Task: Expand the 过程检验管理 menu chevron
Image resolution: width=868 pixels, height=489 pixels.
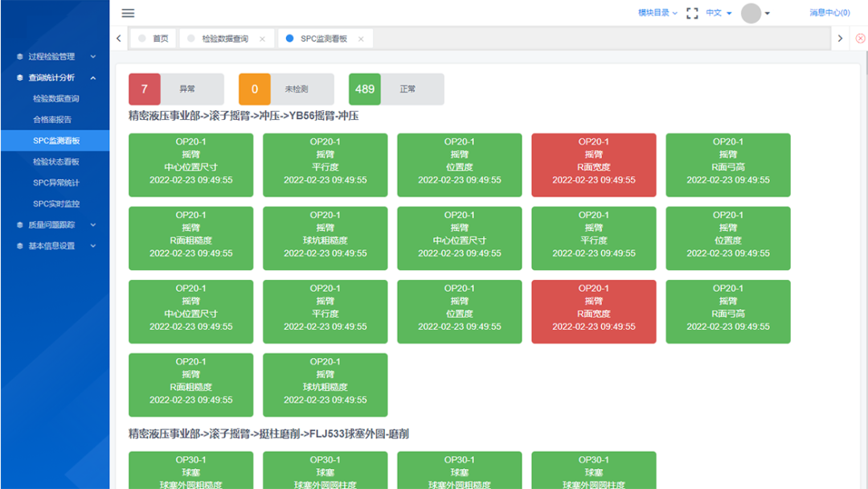Action: (93, 56)
